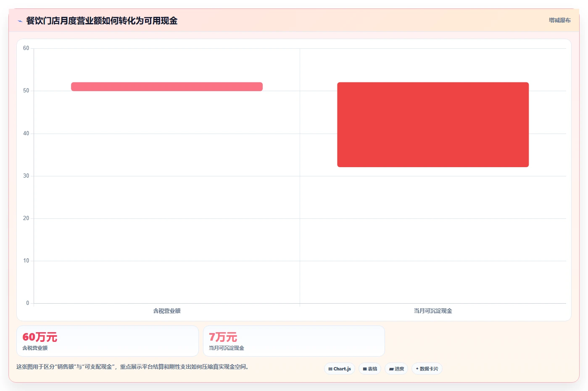Screen dimensions: 588x391
Task: Click the y-axis value 50
Action: [x=26, y=91]
